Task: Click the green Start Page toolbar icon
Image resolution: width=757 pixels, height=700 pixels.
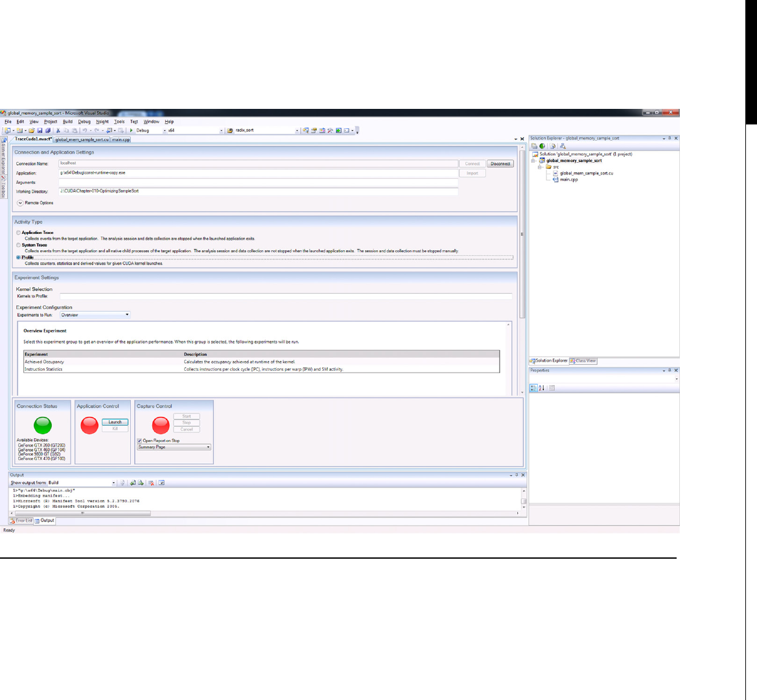Action: click(x=338, y=130)
